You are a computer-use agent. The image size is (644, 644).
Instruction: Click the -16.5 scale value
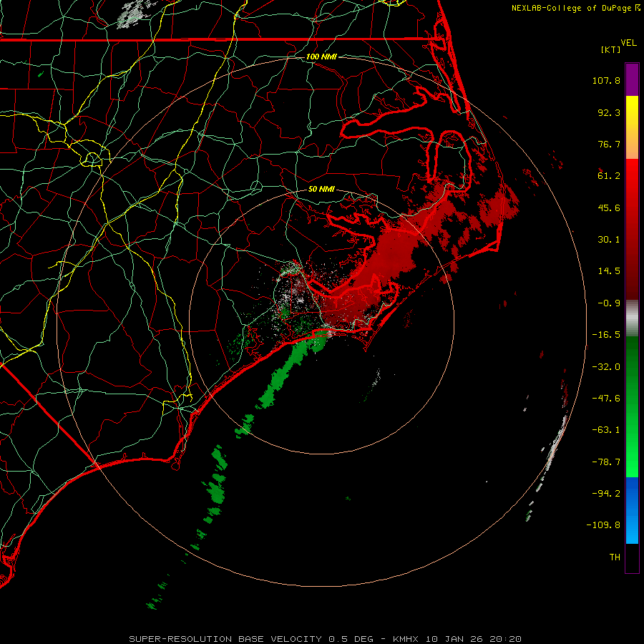tap(606, 335)
